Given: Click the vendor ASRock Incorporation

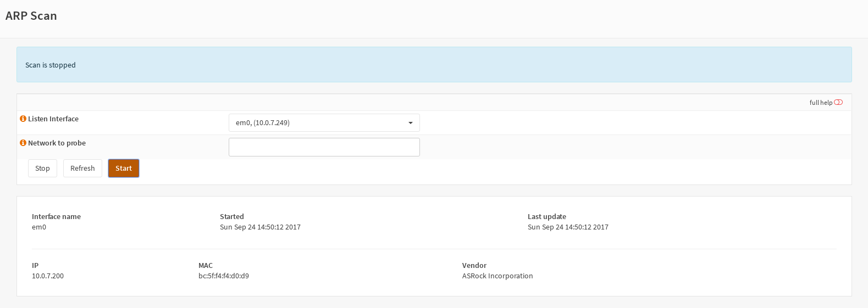Looking at the screenshot, I should (497, 276).
